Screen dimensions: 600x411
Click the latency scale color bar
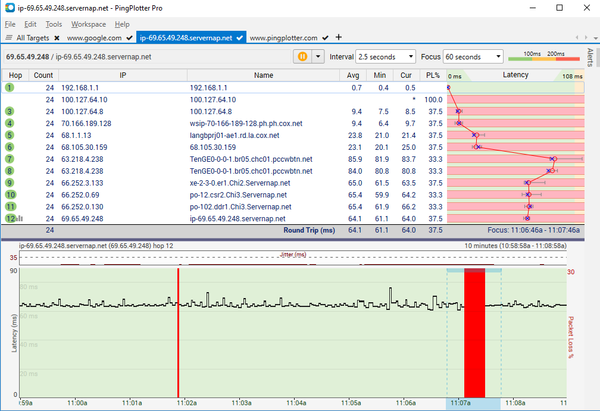click(544, 59)
